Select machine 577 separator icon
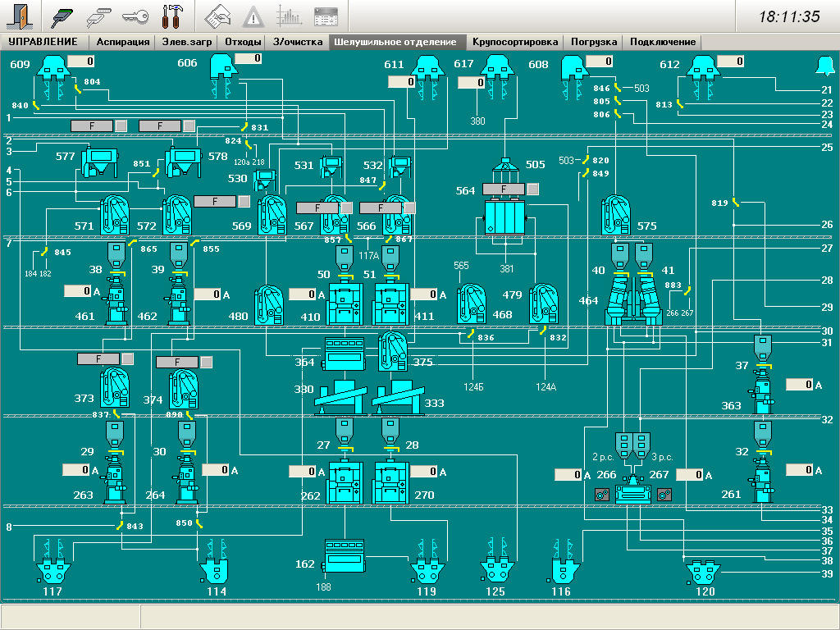Image resolution: width=840 pixels, height=630 pixels. tap(98, 162)
